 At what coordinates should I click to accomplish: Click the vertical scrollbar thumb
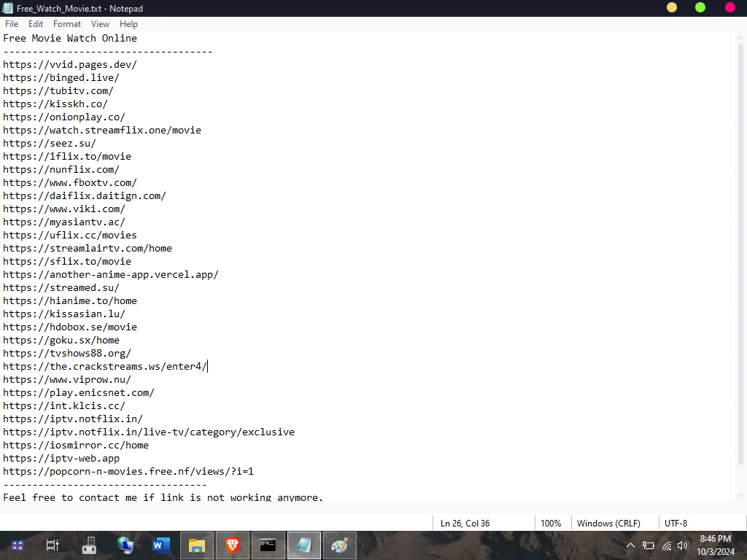tap(741, 254)
